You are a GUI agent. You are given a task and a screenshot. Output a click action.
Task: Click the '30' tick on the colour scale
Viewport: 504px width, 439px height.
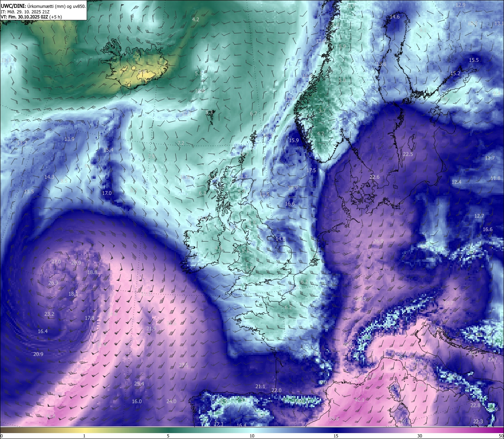pyautogui.click(x=420, y=436)
